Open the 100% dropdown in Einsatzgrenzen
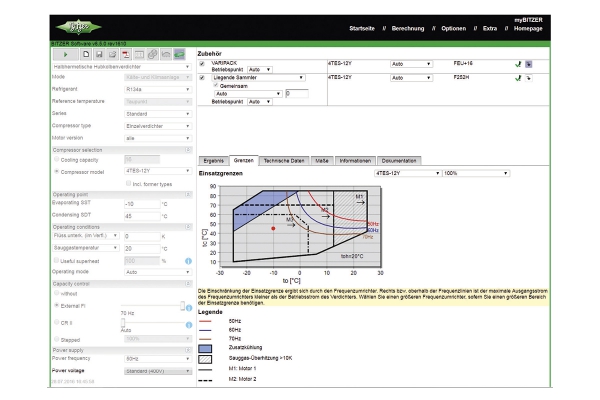The width and height of the screenshot is (600, 400). [x=476, y=173]
